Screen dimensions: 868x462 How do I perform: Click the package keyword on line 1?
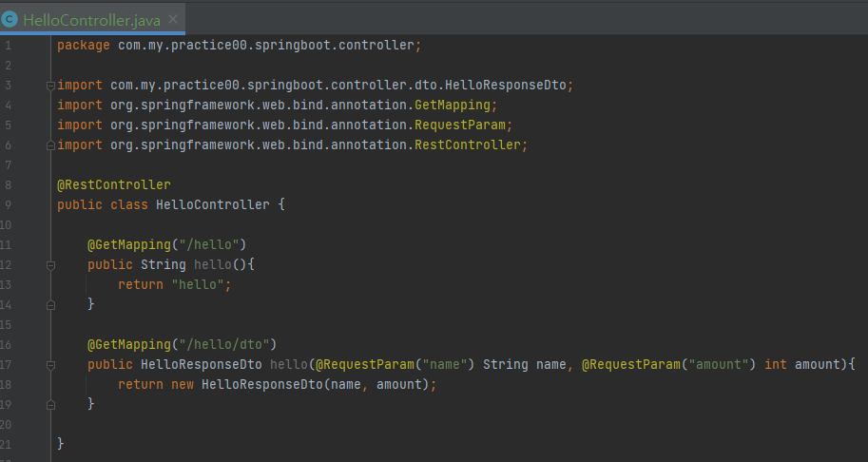click(x=83, y=46)
